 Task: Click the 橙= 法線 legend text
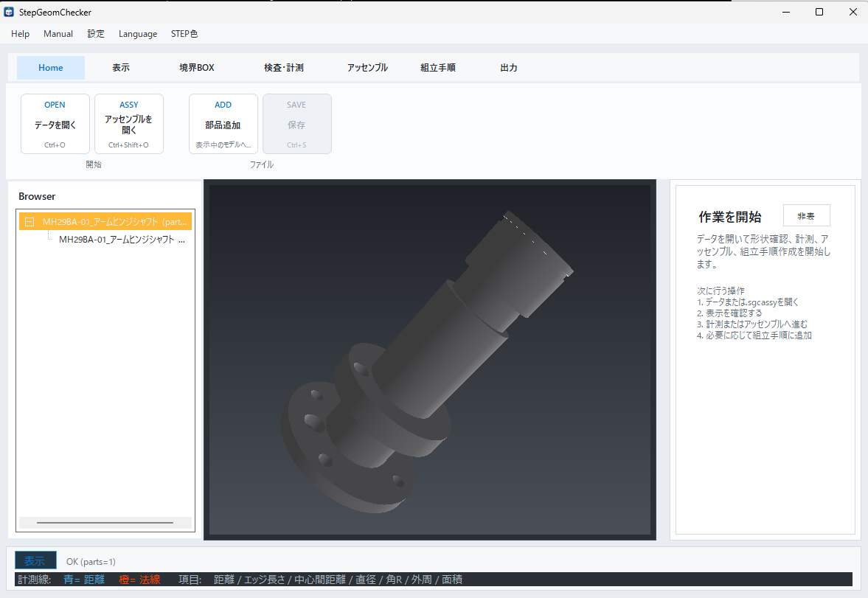pos(139,579)
